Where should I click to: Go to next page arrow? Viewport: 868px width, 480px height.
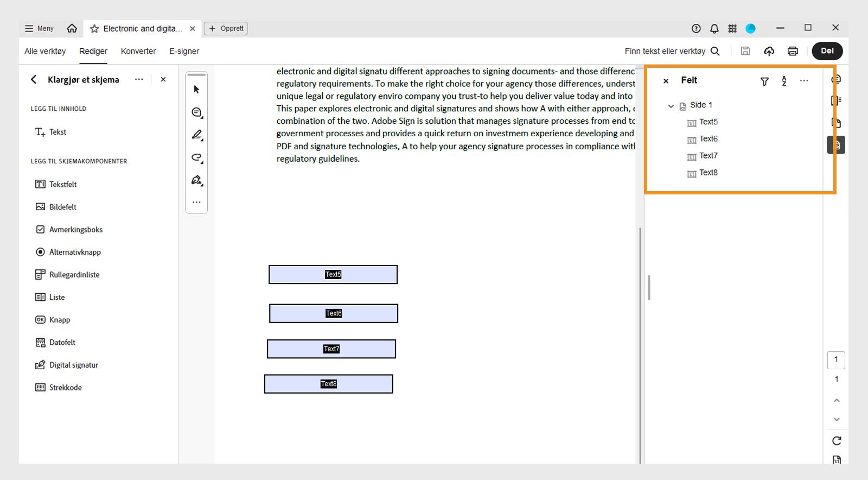click(837, 419)
